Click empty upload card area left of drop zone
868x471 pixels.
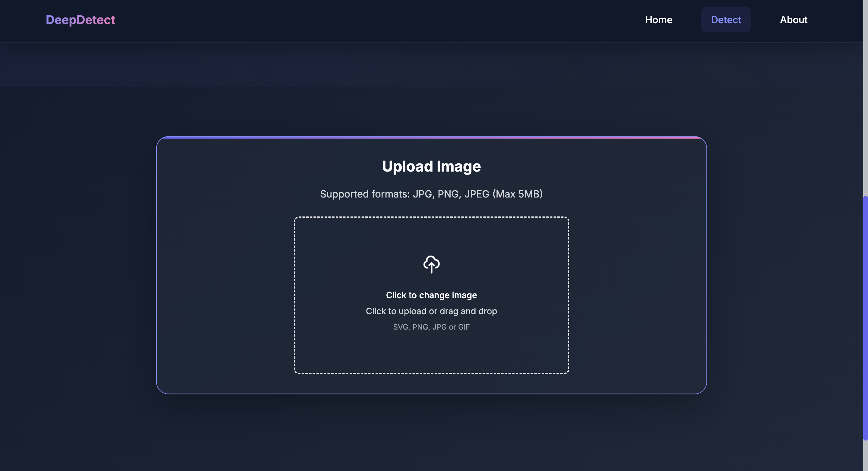225,295
